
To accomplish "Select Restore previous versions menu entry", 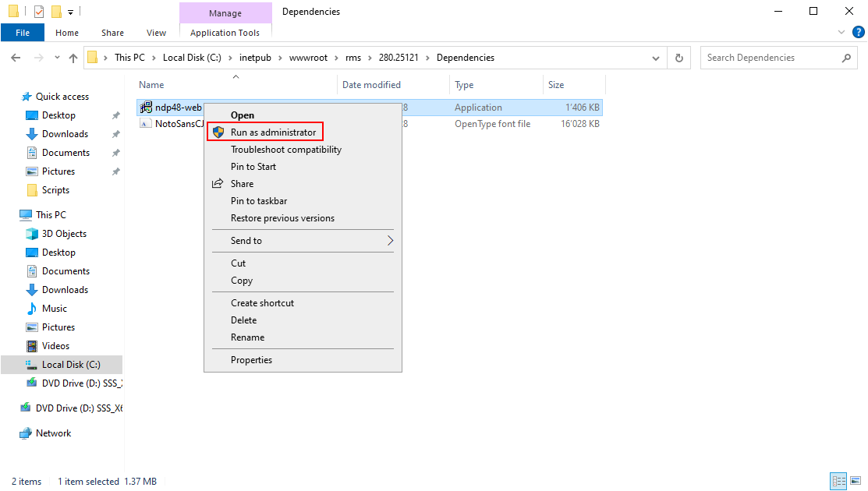I will (303, 218).
